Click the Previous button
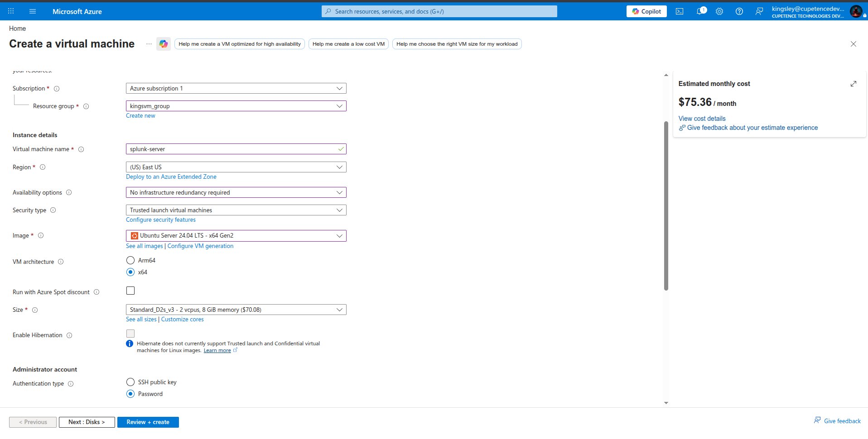Viewport: 868px width, 439px height. [x=33, y=422]
